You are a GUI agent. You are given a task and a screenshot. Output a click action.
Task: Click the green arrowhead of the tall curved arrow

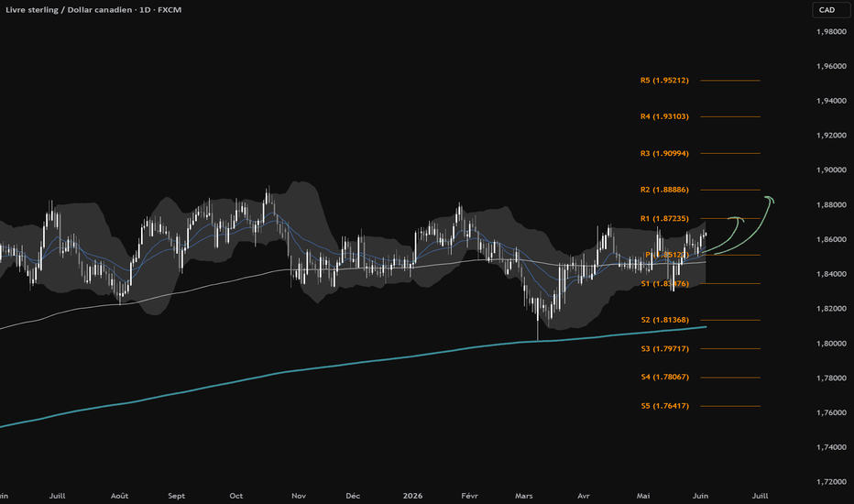(x=770, y=200)
